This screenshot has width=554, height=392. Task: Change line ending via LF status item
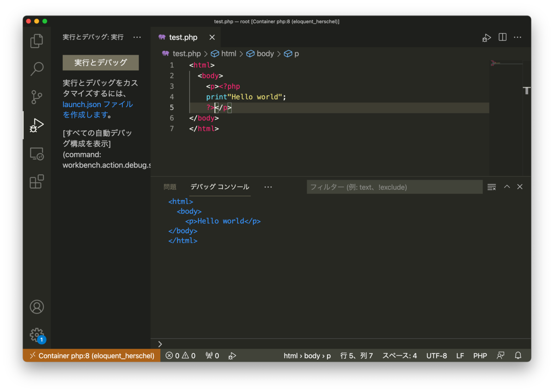pyautogui.click(x=460, y=356)
